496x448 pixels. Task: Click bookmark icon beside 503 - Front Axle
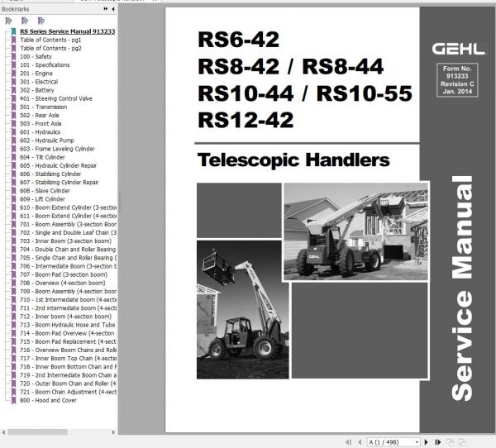(13, 124)
